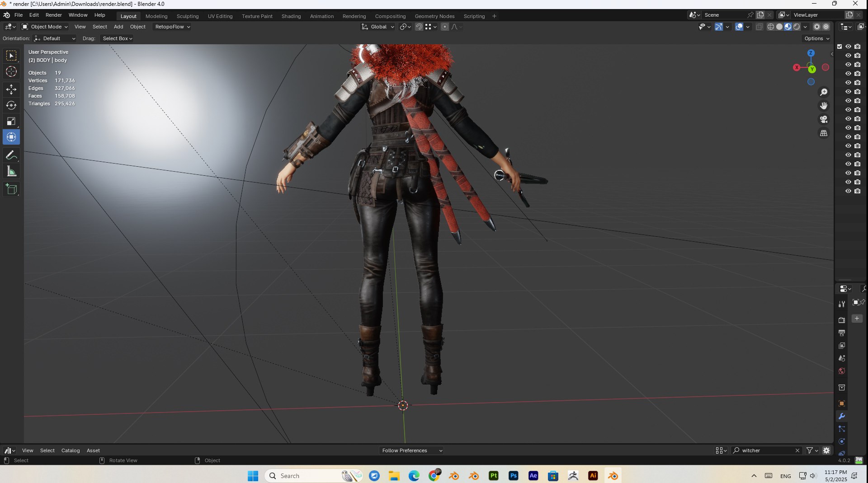
Task: Open Follow Preferences import dropdown
Action: [x=411, y=450]
